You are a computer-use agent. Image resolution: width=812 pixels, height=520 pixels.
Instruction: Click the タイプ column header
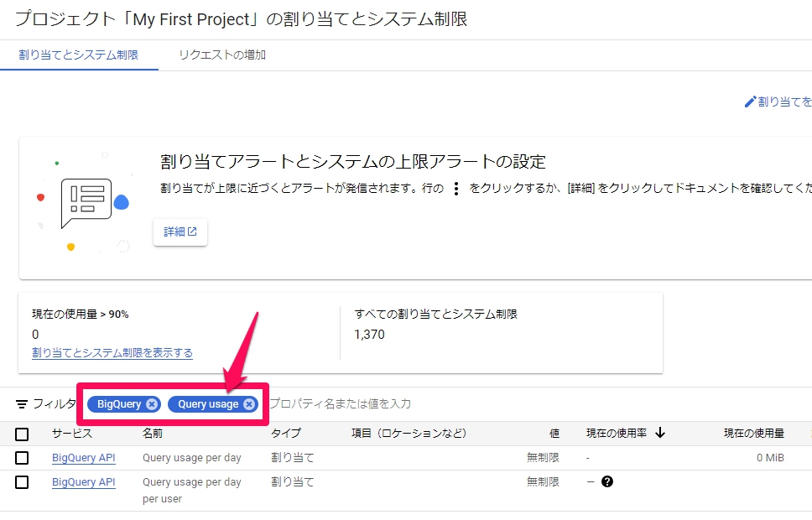[x=286, y=434]
